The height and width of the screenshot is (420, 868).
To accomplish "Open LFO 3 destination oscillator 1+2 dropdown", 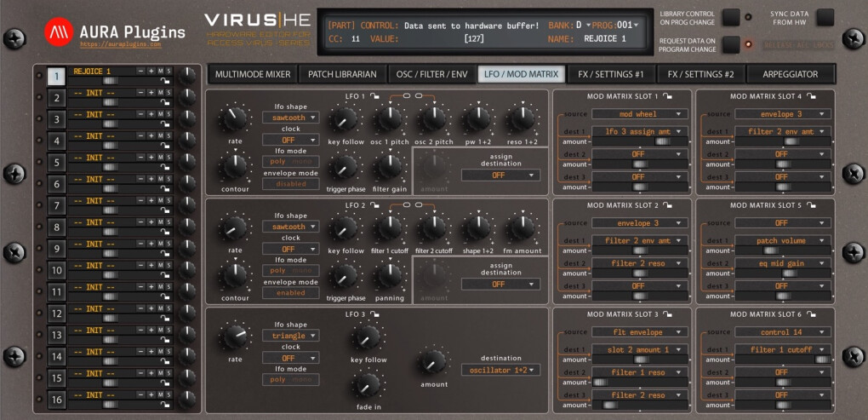I will pyautogui.click(x=501, y=370).
